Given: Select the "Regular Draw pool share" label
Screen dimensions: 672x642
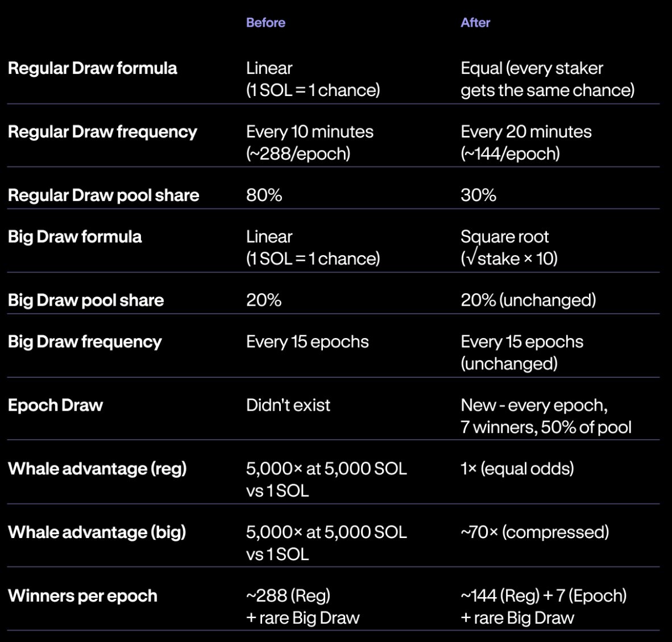Looking at the screenshot, I should click(x=103, y=195).
